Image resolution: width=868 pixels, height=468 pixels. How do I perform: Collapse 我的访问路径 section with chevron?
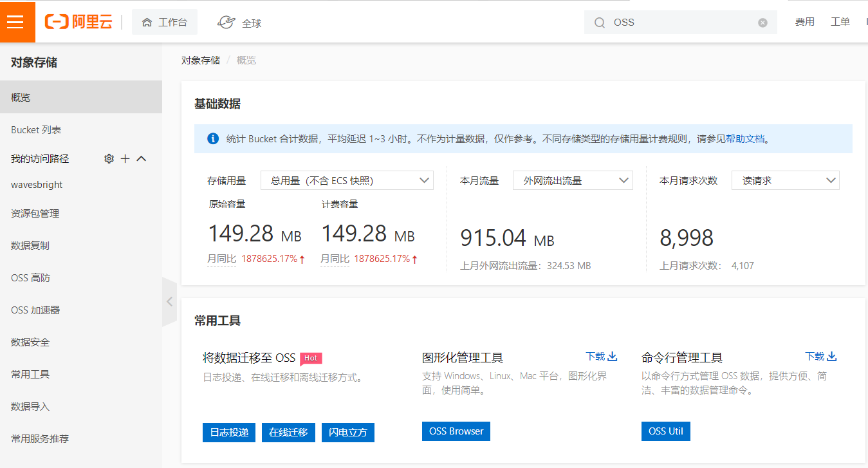pyautogui.click(x=142, y=158)
